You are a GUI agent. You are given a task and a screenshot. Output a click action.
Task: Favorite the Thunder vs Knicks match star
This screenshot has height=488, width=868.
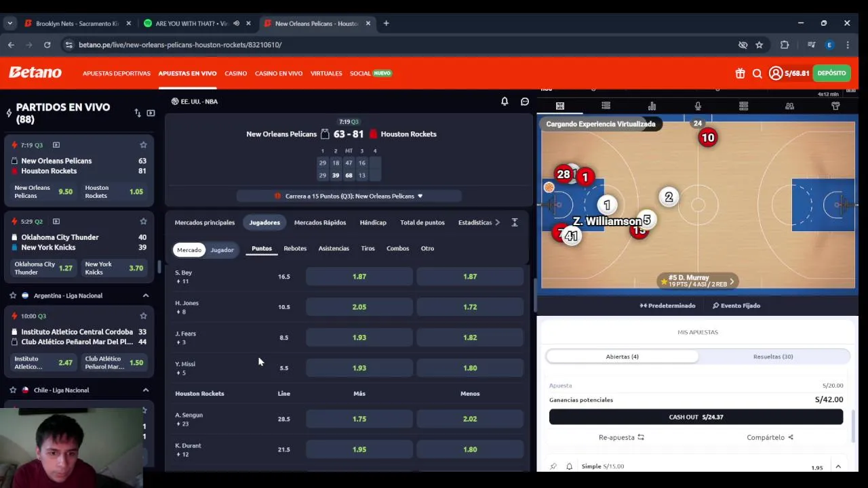(143, 222)
